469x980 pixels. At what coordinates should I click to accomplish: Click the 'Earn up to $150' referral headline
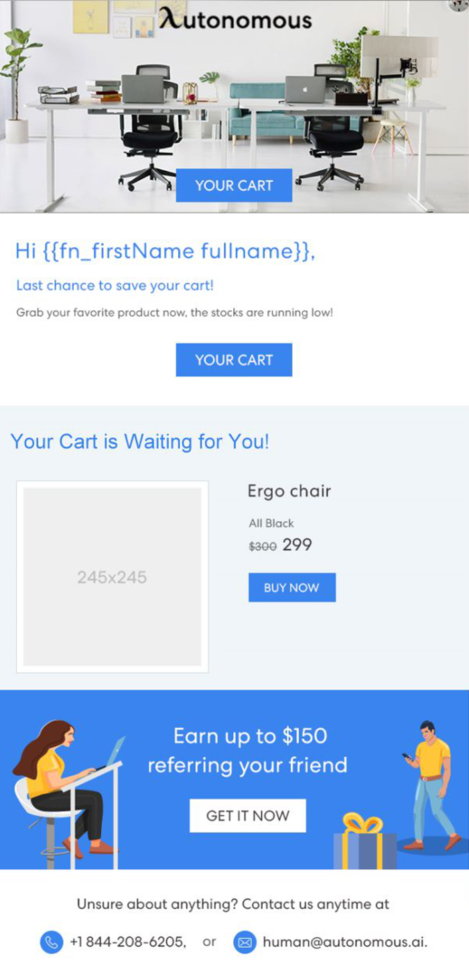click(x=250, y=736)
